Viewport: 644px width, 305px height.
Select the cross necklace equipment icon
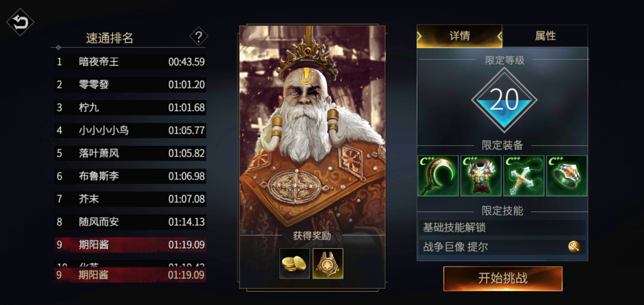pyautogui.click(x=524, y=176)
